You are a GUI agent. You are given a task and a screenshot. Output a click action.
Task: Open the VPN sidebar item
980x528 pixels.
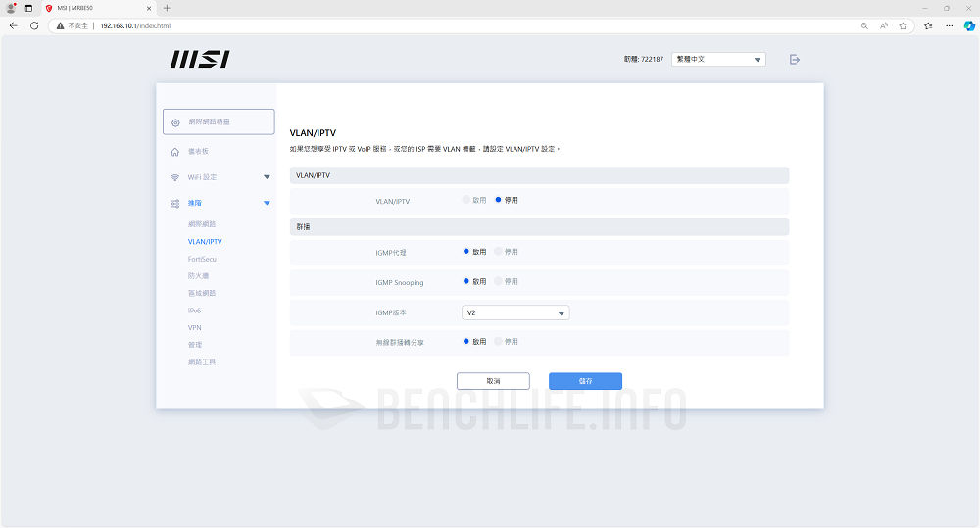pyautogui.click(x=194, y=327)
